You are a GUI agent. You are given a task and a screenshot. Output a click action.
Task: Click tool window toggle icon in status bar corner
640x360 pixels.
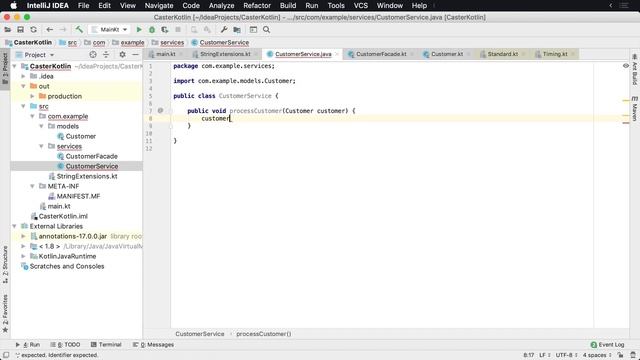(6, 355)
